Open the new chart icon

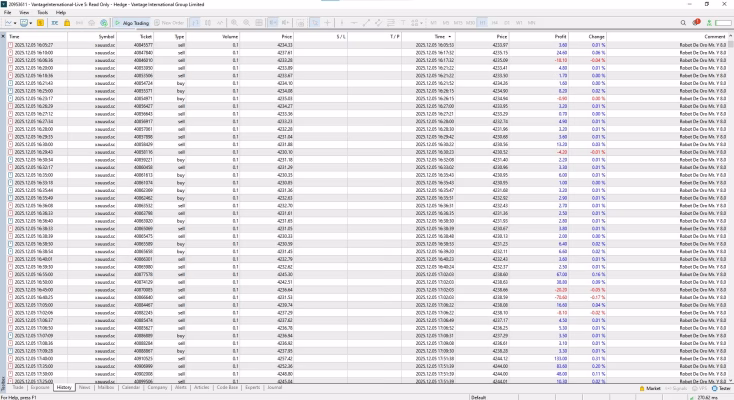coord(8,22)
